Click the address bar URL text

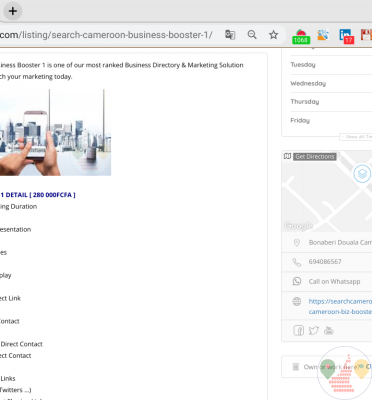[x=106, y=35]
